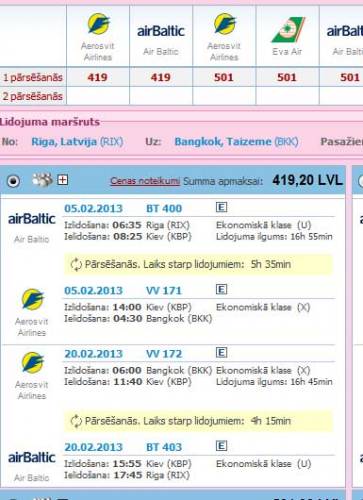Select the 501 price under Eva Air
The image size is (363, 500).
click(287, 77)
